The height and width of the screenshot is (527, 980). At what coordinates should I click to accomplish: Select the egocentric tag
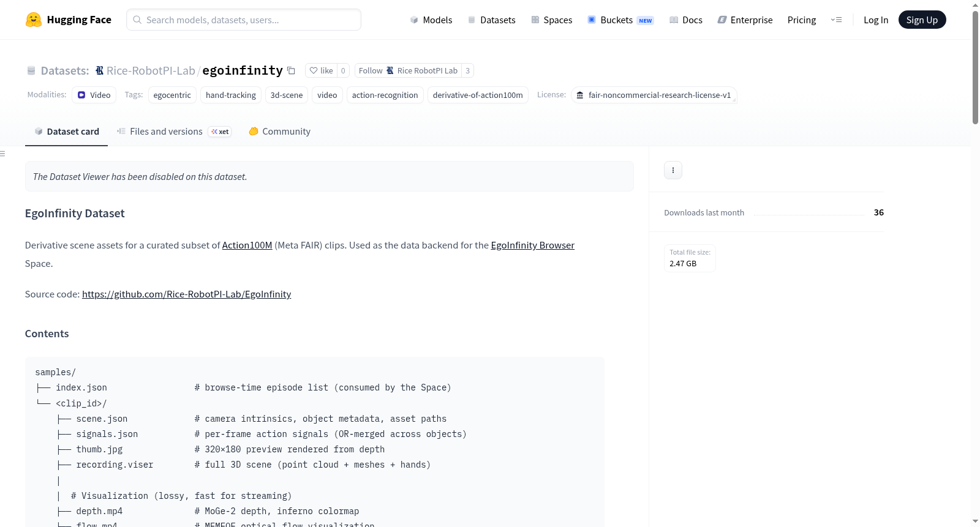click(x=172, y=95)
